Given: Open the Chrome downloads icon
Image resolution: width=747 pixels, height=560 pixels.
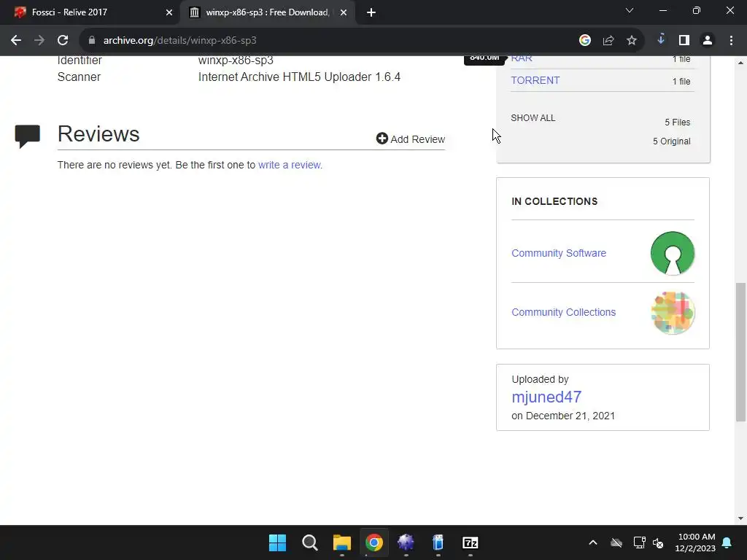Looking at the screenshot, I should 661,39.
